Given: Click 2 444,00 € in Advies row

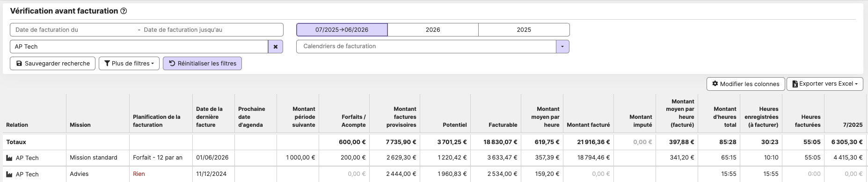Looking at the screenshot, I should (401, 174).
